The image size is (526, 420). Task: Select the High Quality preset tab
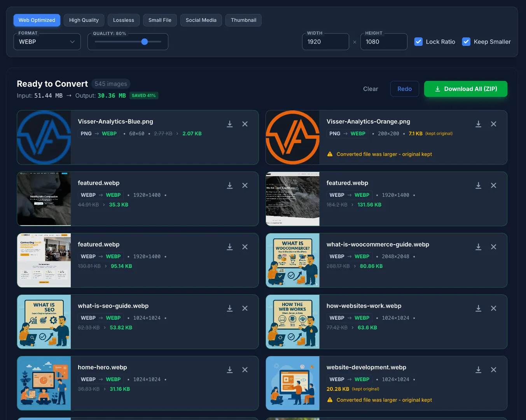point(84,20)
